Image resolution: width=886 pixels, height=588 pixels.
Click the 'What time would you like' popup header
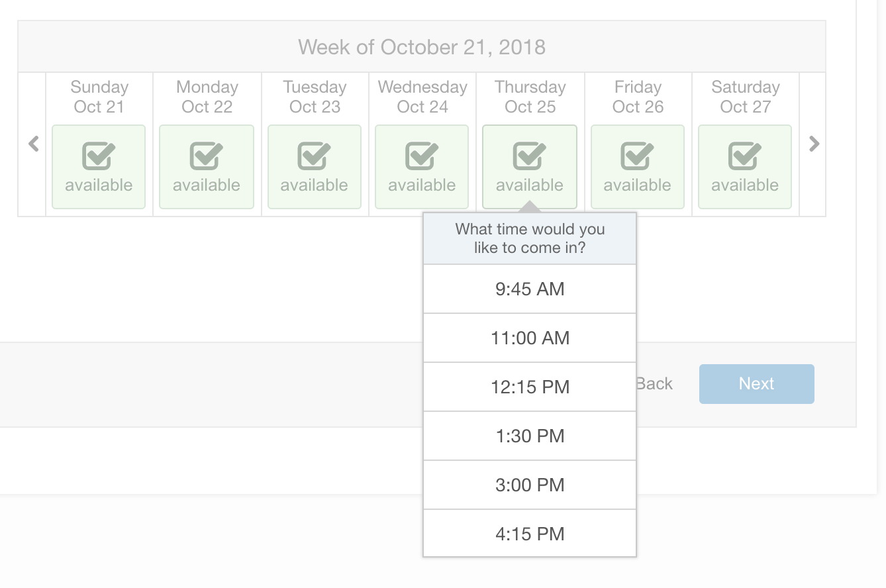coord(530,238)
